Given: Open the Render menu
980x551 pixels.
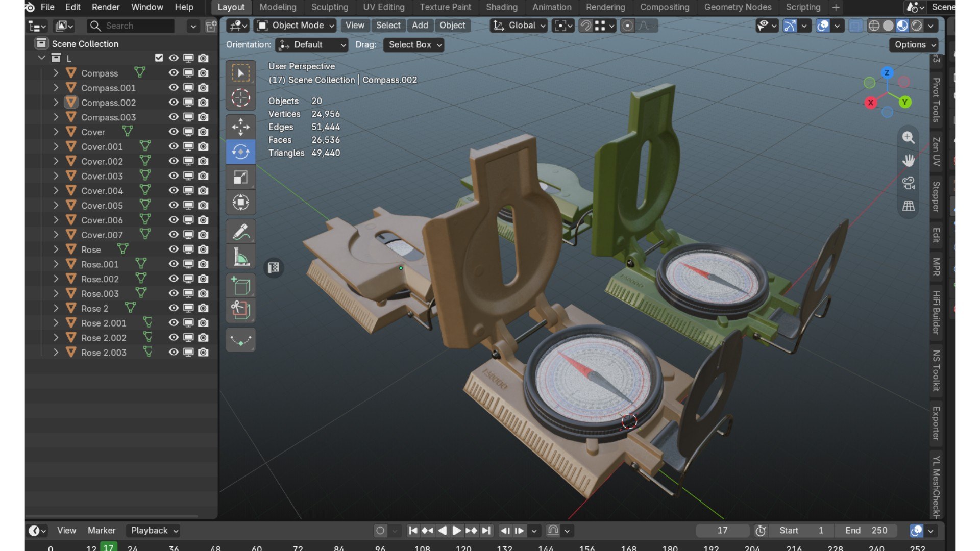Looking at the screenshot, I should [105, 7].
